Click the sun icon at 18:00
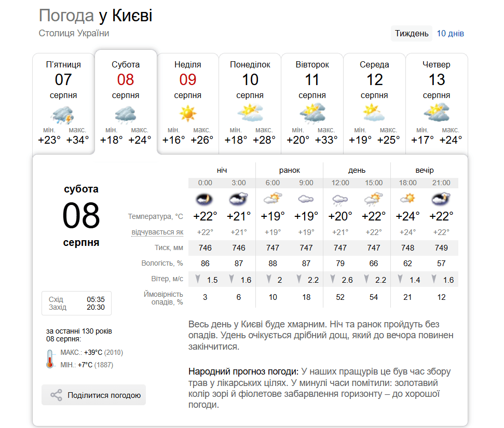 (x=407, y=199)
